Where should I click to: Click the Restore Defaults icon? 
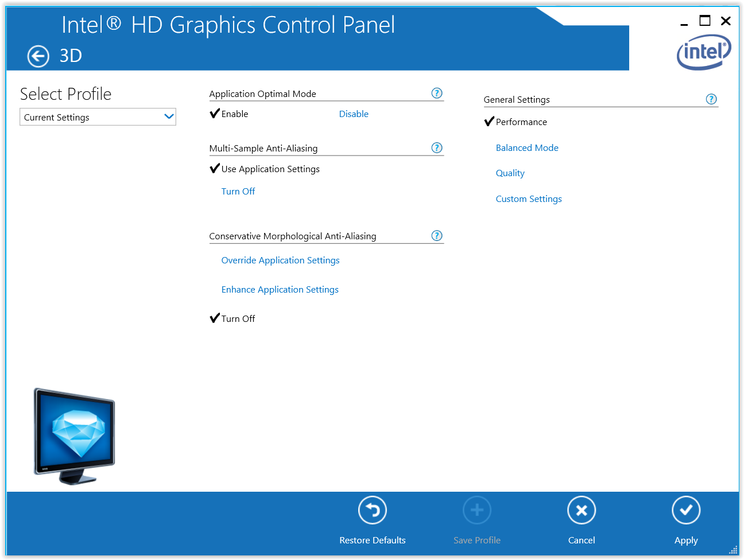tap(373, 510)
